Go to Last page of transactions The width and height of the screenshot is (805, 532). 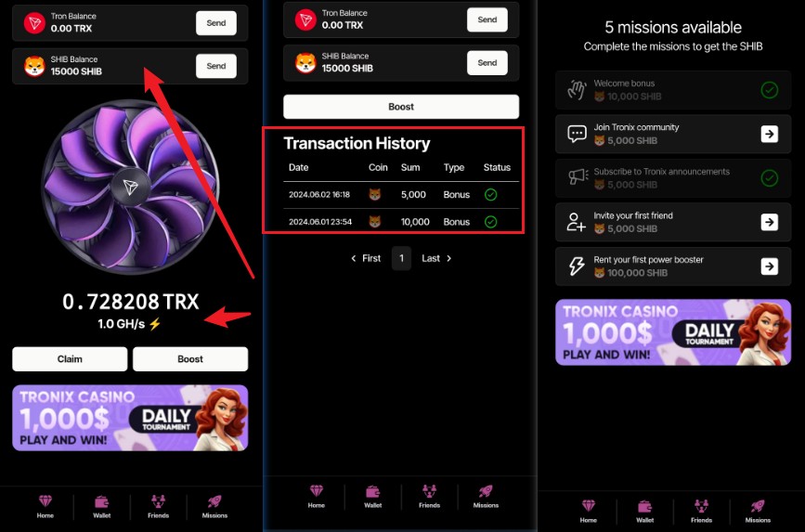(x=436, y=258)
